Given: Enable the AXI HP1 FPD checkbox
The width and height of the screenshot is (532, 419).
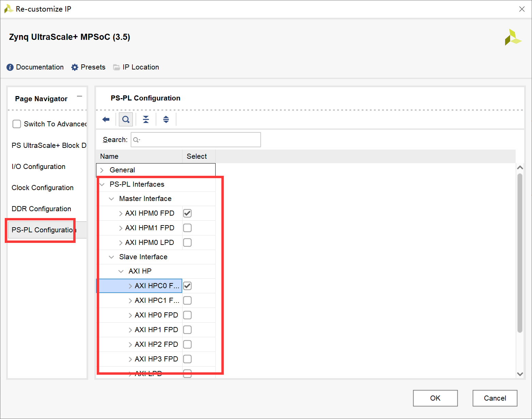Looking at the screenshot, I should (x=187, y=330).
